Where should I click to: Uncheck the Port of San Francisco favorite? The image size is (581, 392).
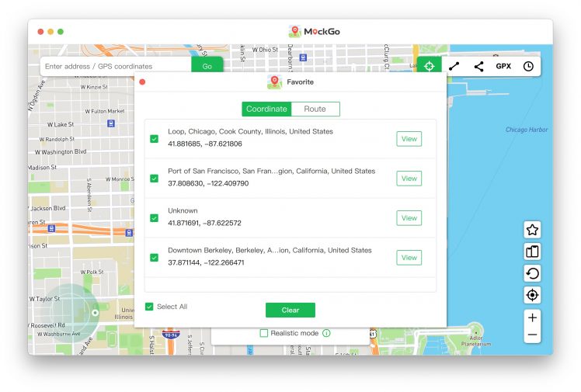click(x=155, y=179)
